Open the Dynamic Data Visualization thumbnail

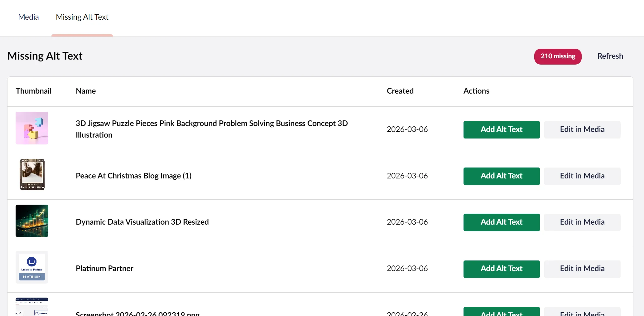pyautogui.click(x=32, y=221)
